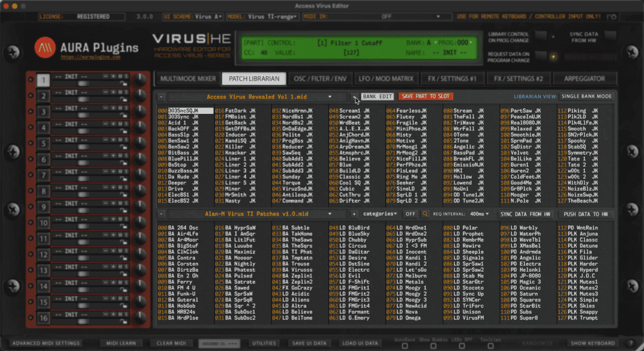The height and width of the screenshot is (351, 644).
Task: Toggle lock icon on part 3
Action: [x=123, y=115]
